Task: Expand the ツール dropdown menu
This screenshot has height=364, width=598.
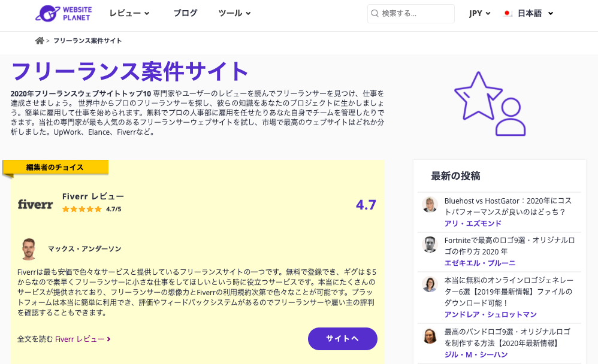Action: click(234, 13)
